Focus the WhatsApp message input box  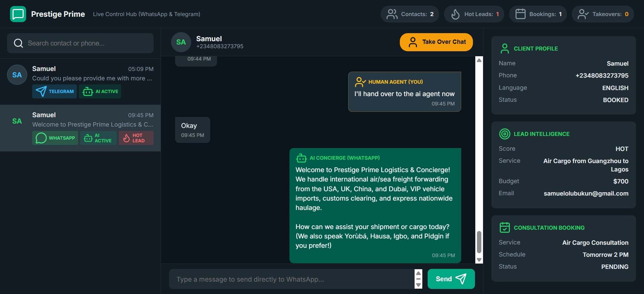(x=292, y=279)
